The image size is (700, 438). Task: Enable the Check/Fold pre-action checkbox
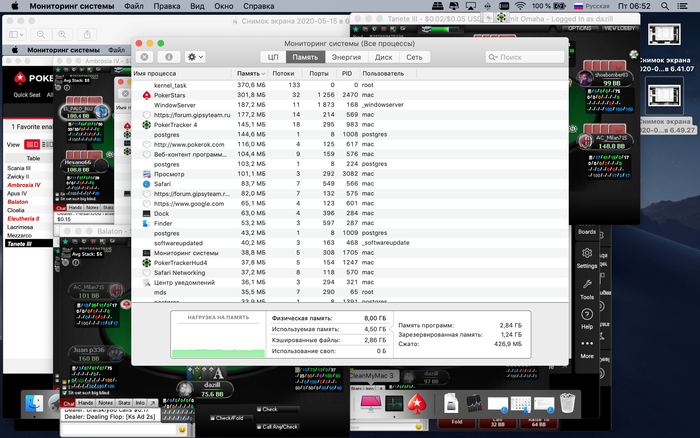(x=212, y=418)
